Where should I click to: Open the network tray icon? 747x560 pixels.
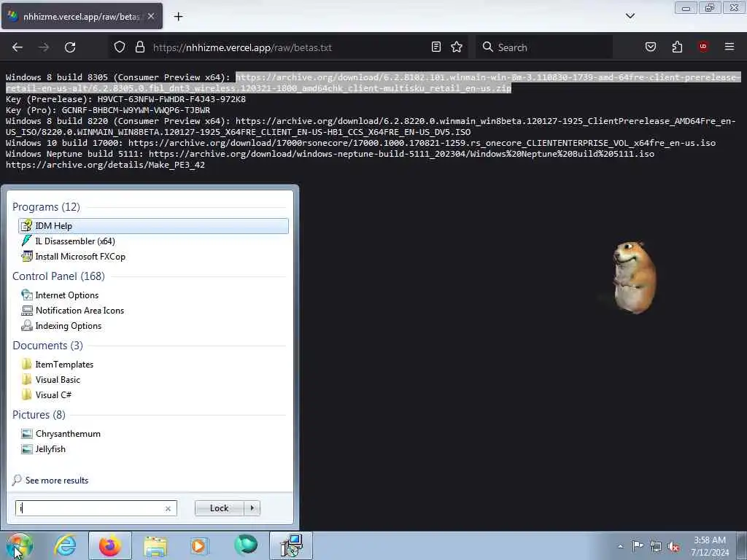point(656,546)
